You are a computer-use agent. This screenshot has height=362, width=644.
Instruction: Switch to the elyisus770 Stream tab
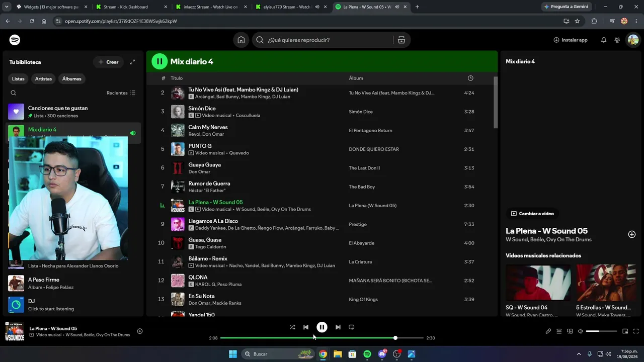click(x=291, y=7)
